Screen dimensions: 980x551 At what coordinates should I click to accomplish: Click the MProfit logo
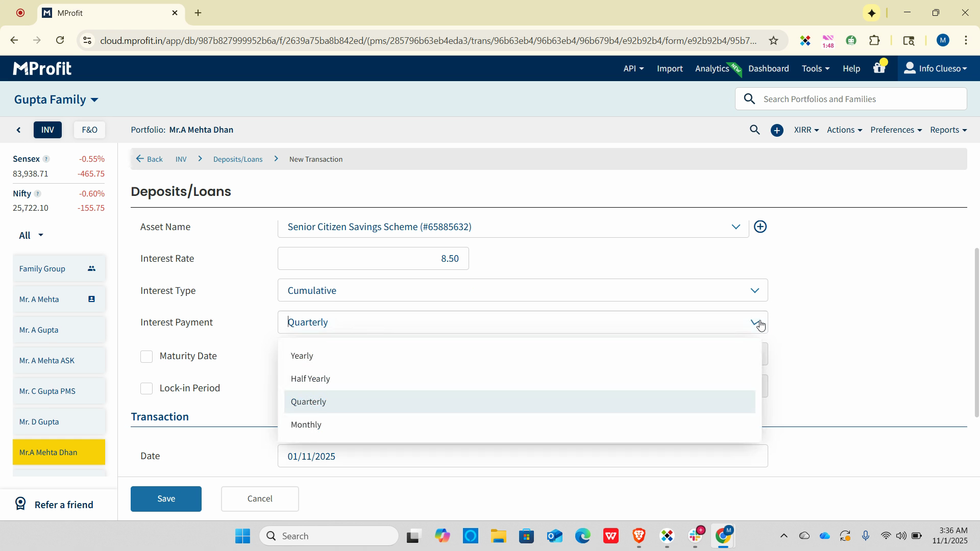42,68
